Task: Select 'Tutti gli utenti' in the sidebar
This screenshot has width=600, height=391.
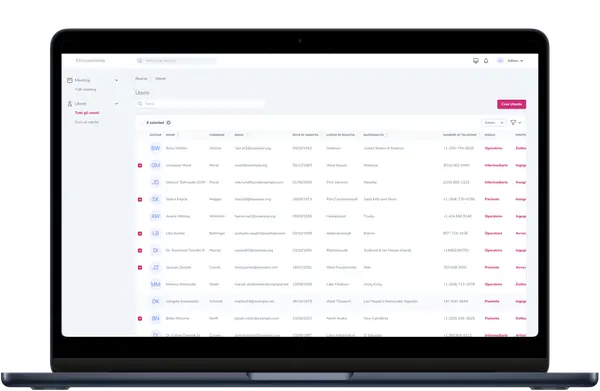Action: point(87,113)
